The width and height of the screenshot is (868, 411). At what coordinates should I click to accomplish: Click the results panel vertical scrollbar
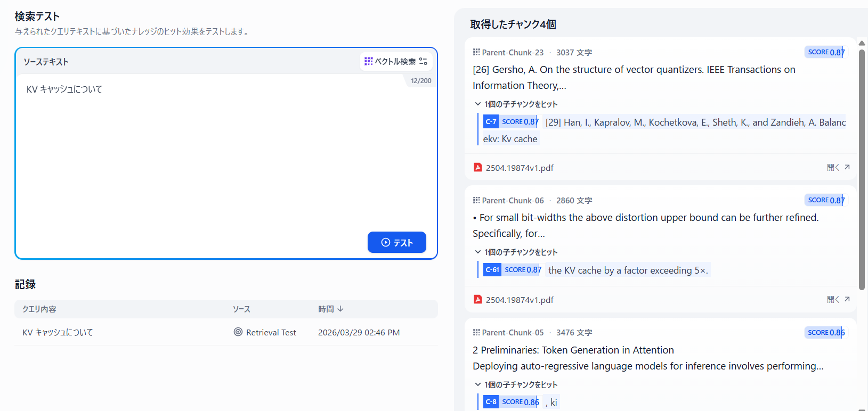pos(862,170)
